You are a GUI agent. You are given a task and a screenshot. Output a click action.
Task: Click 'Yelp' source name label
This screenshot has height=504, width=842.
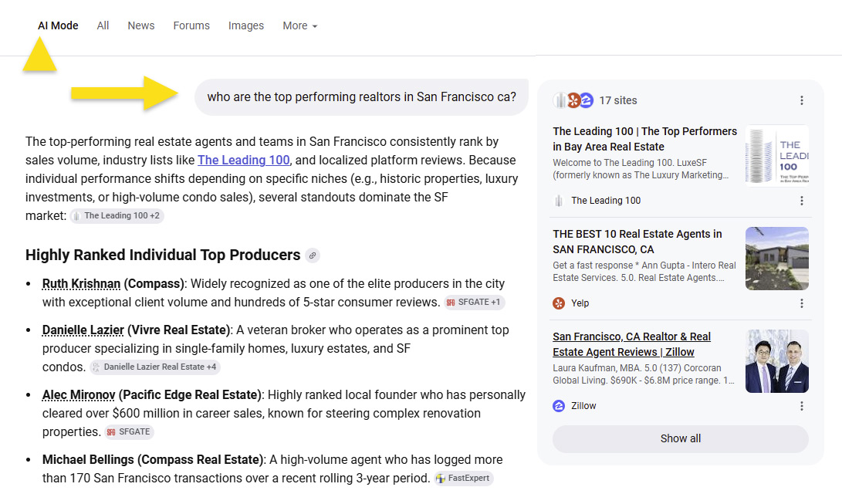click(x=580, y=303)
